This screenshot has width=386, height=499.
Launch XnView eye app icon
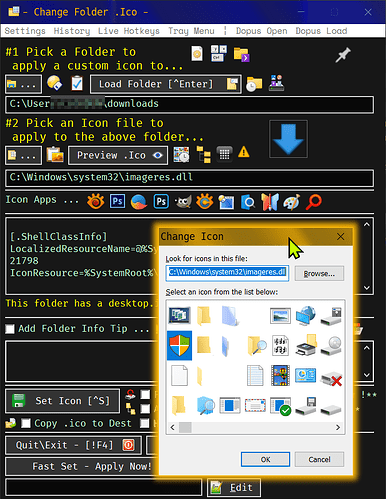pos(95,201)
